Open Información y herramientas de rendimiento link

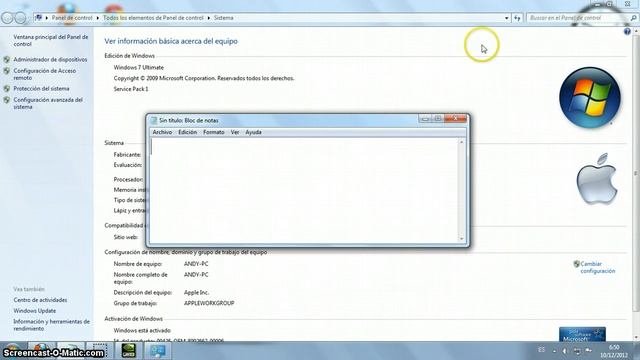(x=51, y=325)
